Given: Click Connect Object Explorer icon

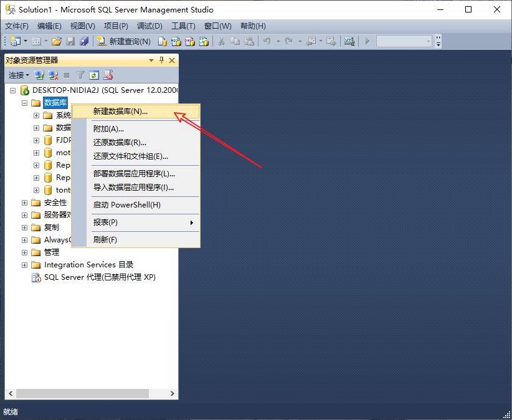Looking at the screenshot, I should tap(39, 75).
